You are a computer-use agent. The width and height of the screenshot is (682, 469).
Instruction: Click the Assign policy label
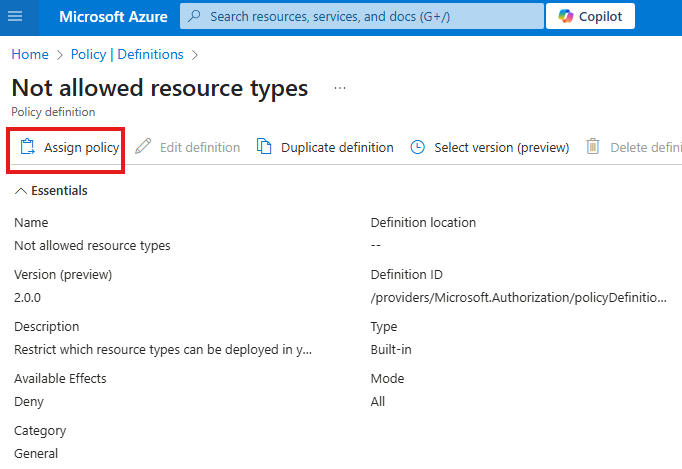click(x=81, y=147)
